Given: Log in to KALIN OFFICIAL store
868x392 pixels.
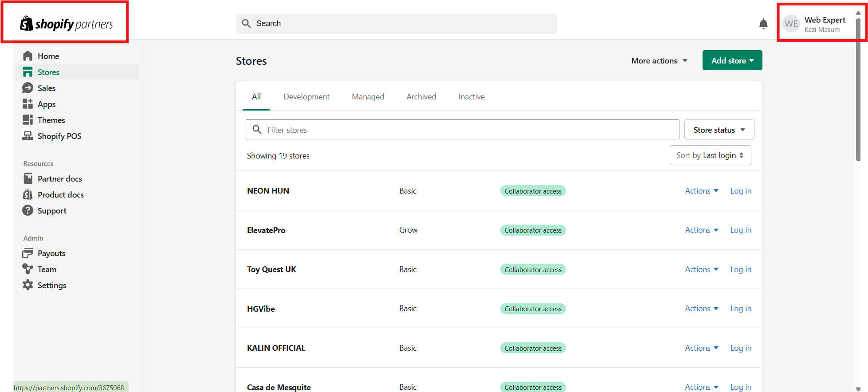Looking at the screenshot, I should coord(741,348).
